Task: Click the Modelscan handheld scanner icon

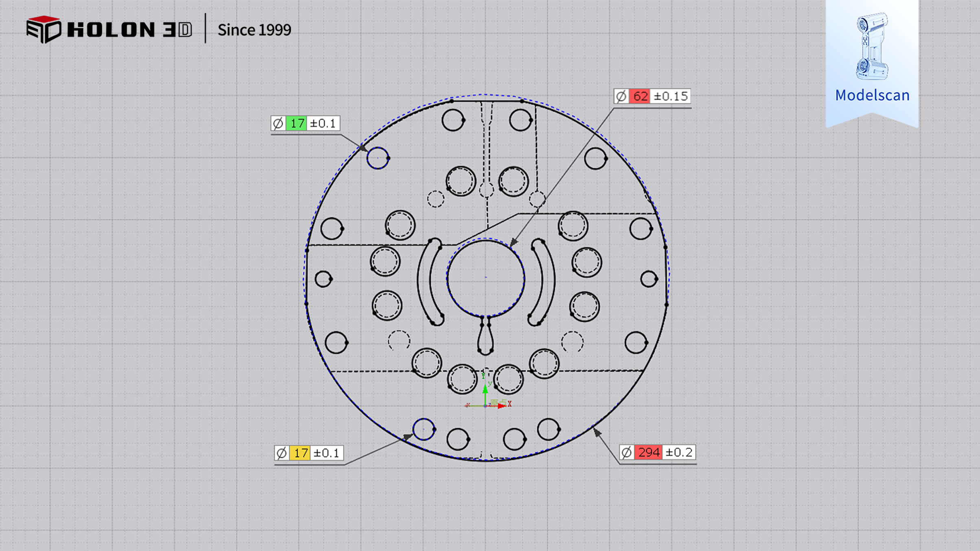Action: tap(872, 46)
